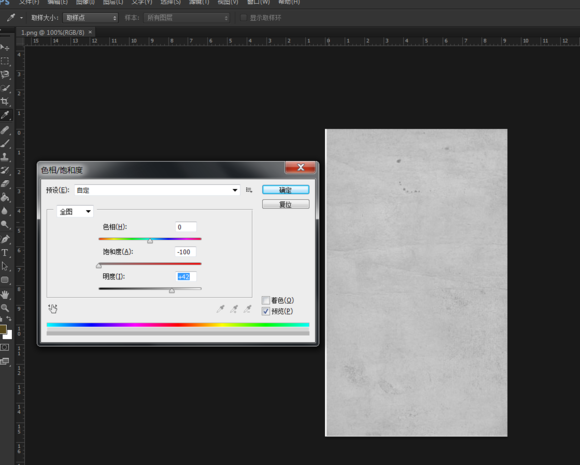
Task: Click the hue slider handle
Action: click(x=150, y=241)
